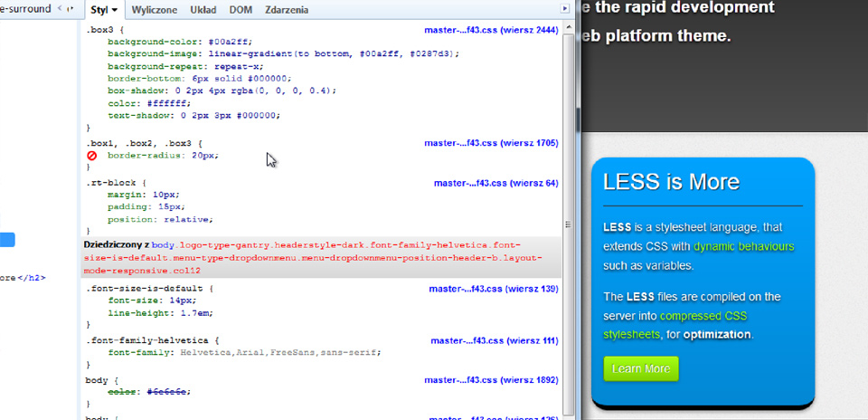Image resolution: width=868 pixels, height=420 pixels.
Task: Click the struck-out body color value
Action: (x=166, y=392)
